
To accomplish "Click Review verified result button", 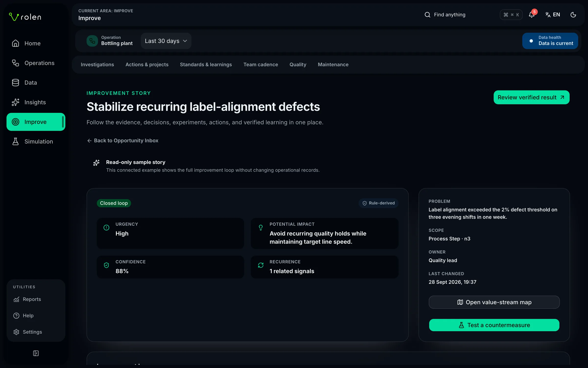I will [x=531, y=97].
